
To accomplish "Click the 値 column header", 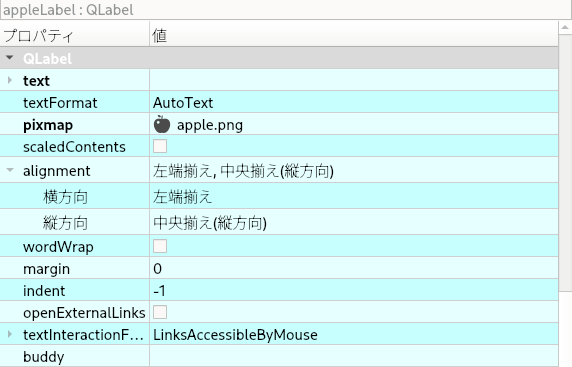I will click(x=354, y=35).
